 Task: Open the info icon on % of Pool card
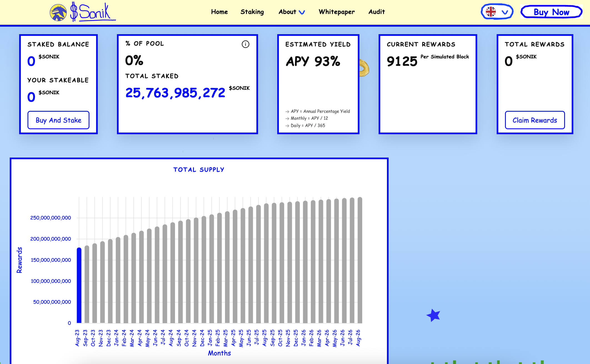(245, 44)
